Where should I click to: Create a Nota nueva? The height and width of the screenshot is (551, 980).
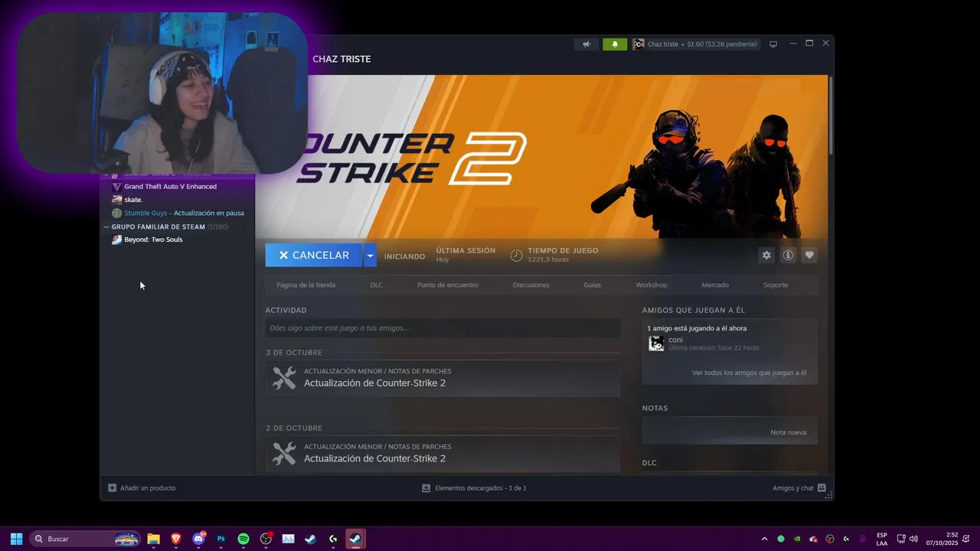coord(788,432)
